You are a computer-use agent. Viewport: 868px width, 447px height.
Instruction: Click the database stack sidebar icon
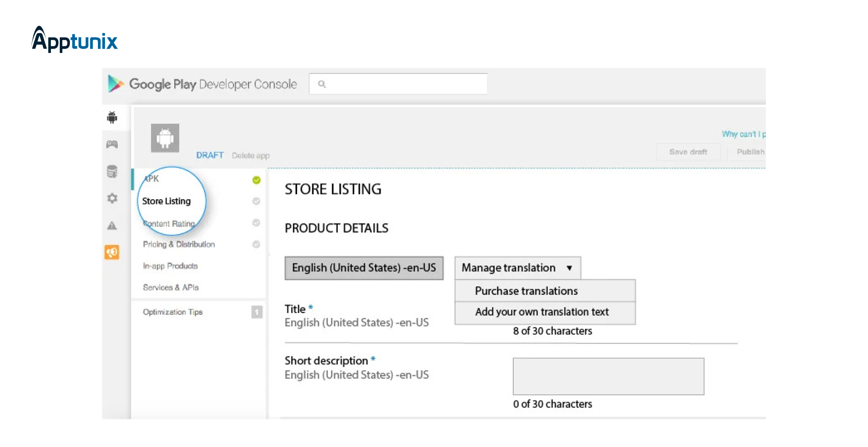[x=112, y=171]
